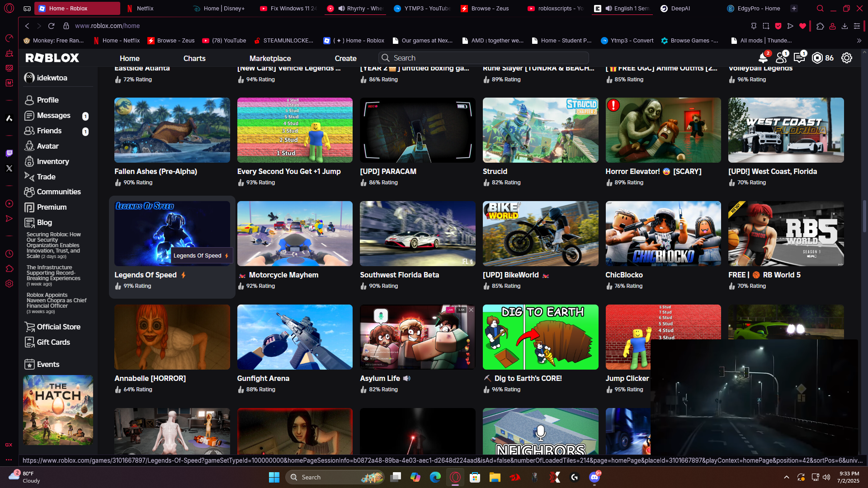This screenshot has width=868, height=488.
Task: Open the search tabs magnifier icon
Action: (x=820, y=9)
